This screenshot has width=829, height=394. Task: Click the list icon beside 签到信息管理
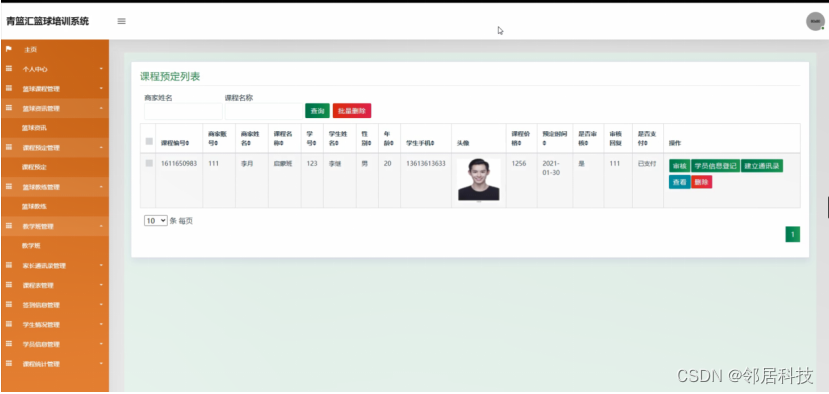(x=8, y=304)
